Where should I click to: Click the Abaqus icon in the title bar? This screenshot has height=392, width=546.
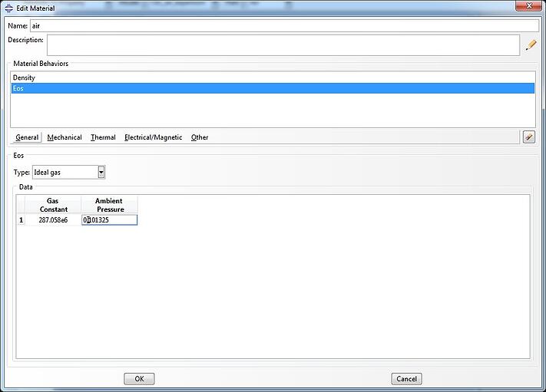[x=9, y=8]
